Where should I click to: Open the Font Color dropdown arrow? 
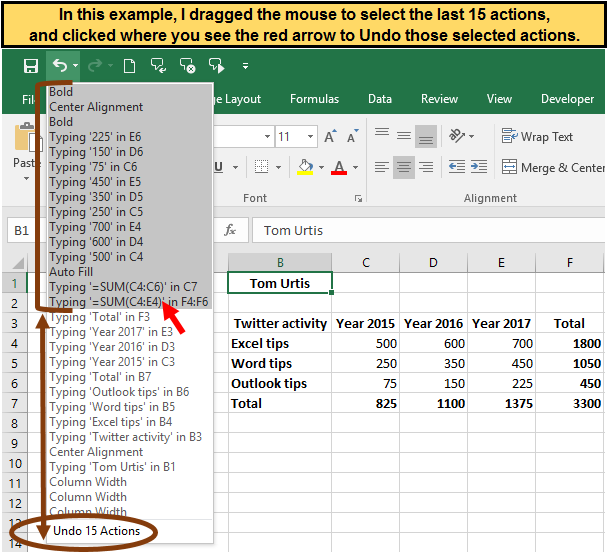tap(355, 168)
